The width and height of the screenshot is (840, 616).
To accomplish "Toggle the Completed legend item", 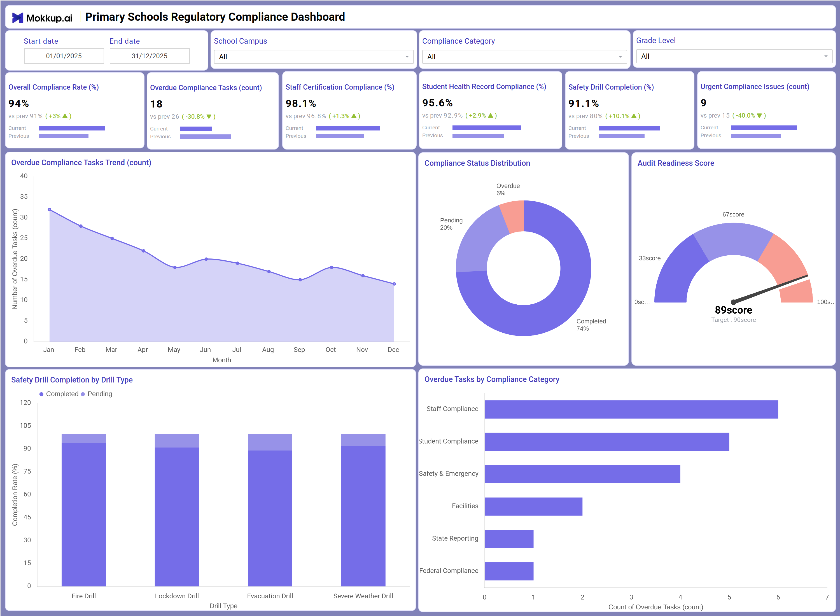I will (59, 394).
